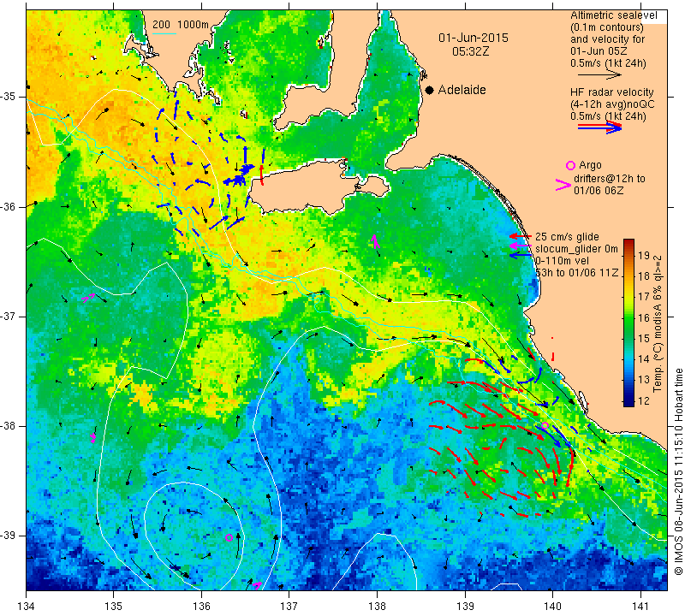685x616 pixels.
Task: Click the longitude axis label '139'
Action: (465, 607)
